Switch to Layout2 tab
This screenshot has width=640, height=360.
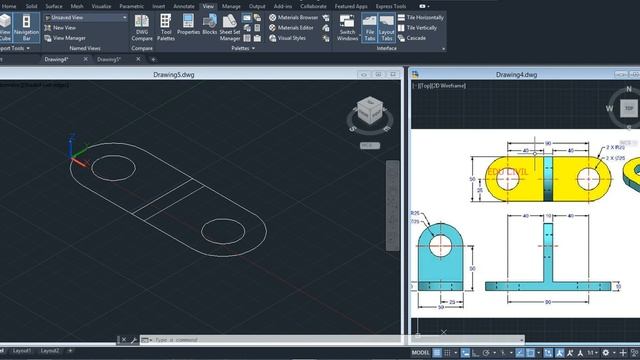pos(49,351)
